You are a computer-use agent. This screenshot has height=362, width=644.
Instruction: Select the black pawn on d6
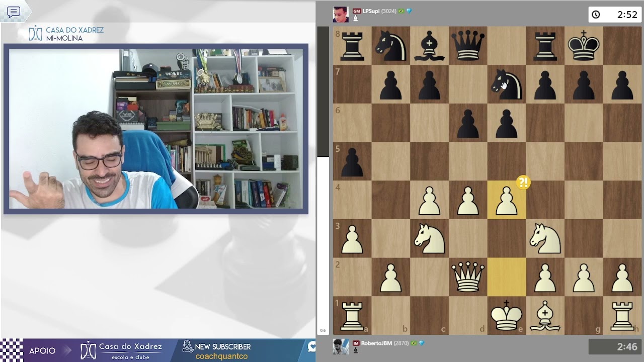tap(468, 123)
